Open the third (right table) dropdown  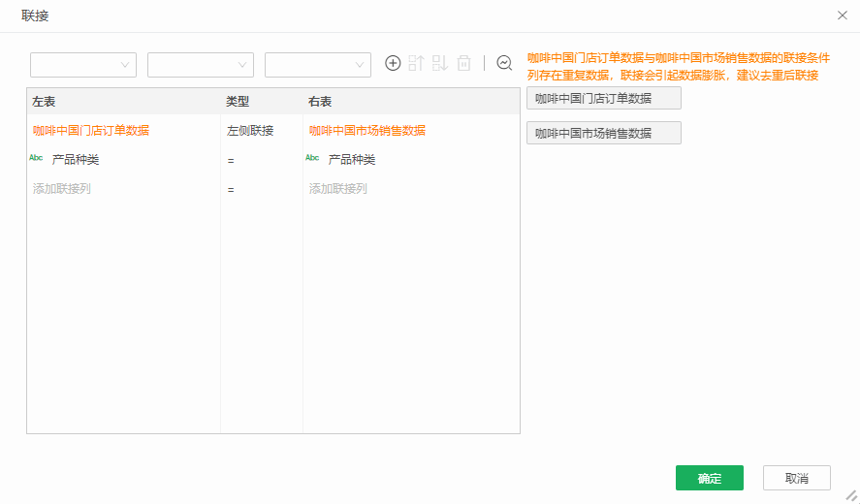point(318,64)
